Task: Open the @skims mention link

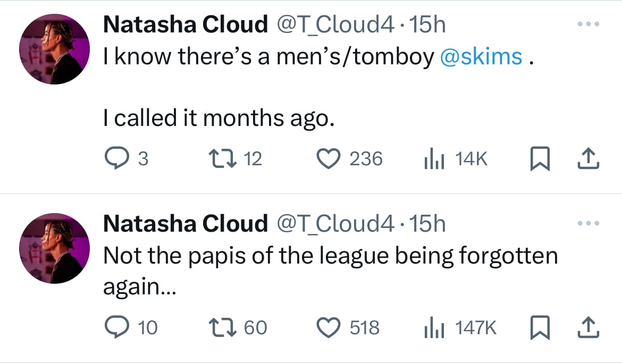Action: pos(481,57)
